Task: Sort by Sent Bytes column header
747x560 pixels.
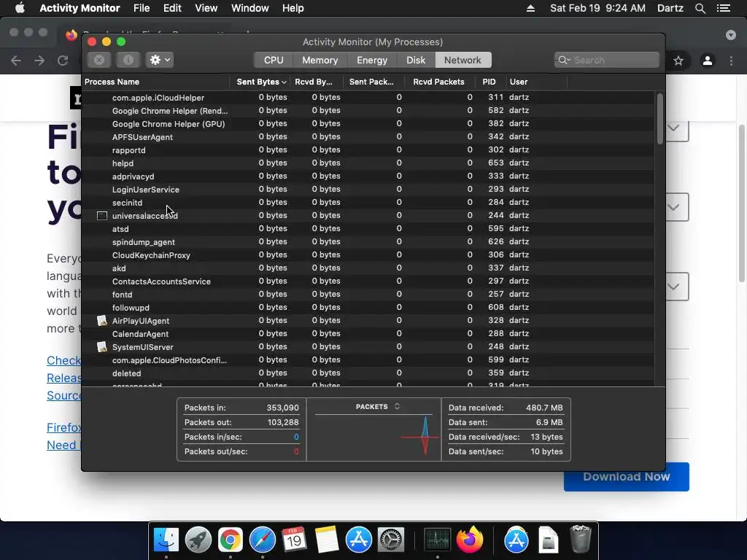Action: click(x=260, y=82)
